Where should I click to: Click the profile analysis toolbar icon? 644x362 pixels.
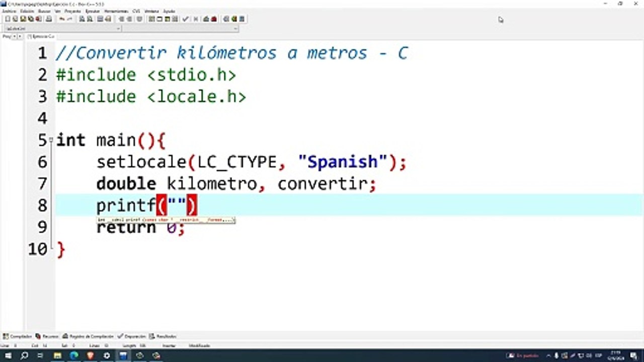click(206, 19)
